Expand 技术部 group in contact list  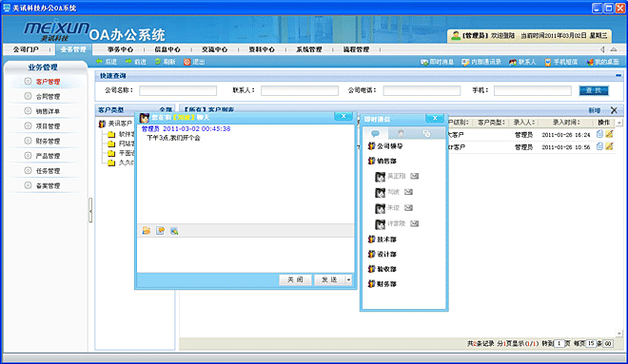point(383,239)
